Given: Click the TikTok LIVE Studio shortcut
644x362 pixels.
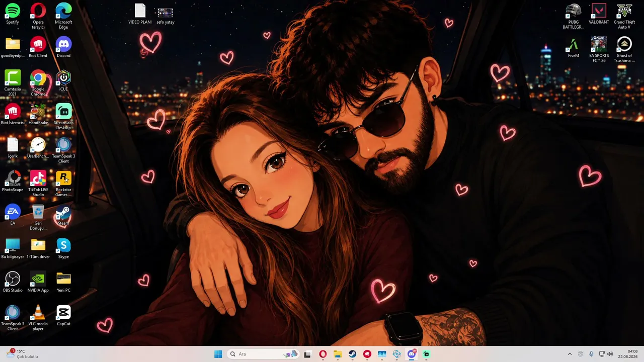Looking at the screenshot, I should tap(38, 184).
